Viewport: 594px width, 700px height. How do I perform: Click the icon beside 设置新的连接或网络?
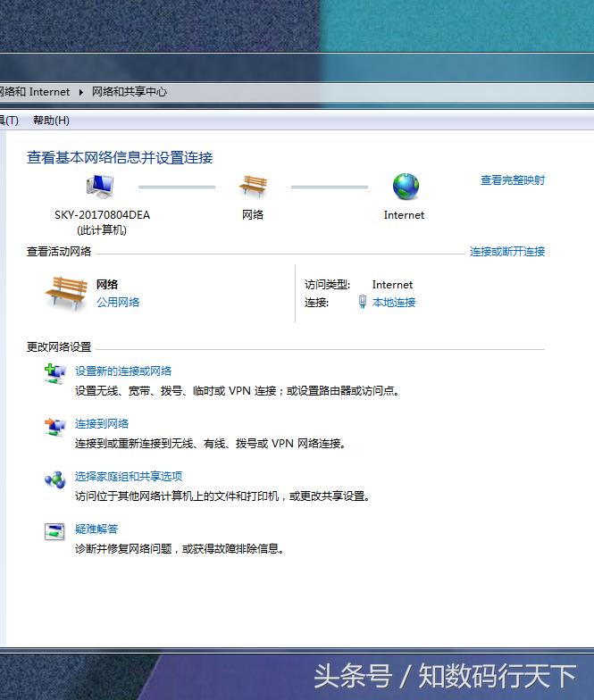point(54,374)
